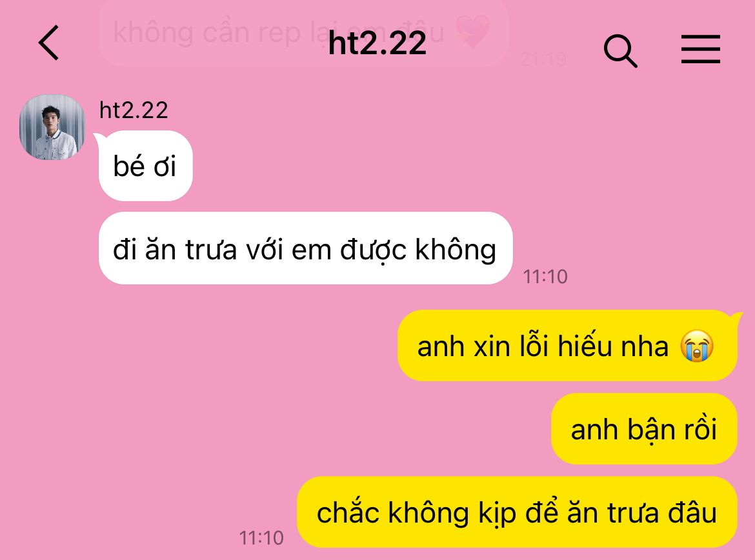Select the "chắc không kịp để ăn trưa đâu" message
This screenshot has height=560, width=755.
517,512
